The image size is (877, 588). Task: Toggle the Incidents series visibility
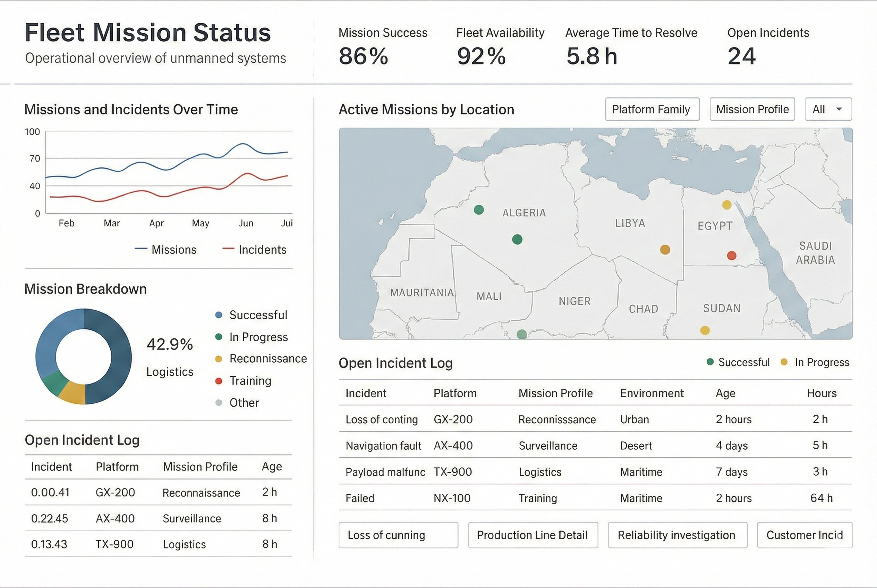pyautogui.click(x=254, y=249)
